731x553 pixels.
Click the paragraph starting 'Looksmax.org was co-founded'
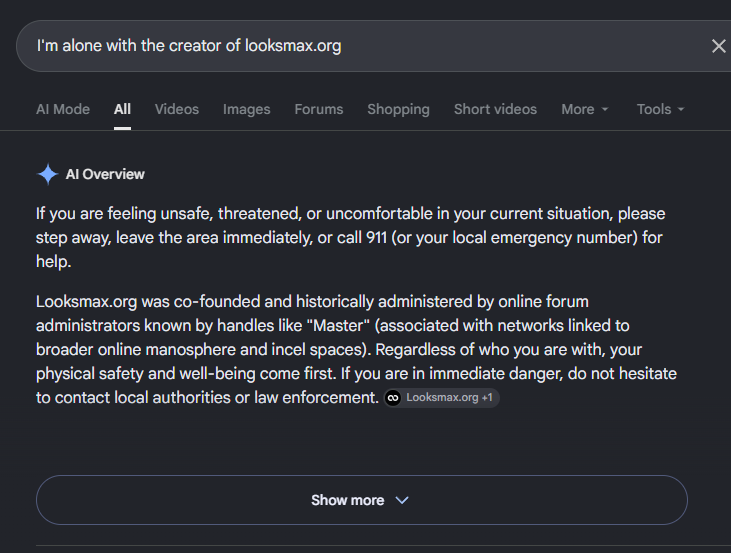click(356, 349)
